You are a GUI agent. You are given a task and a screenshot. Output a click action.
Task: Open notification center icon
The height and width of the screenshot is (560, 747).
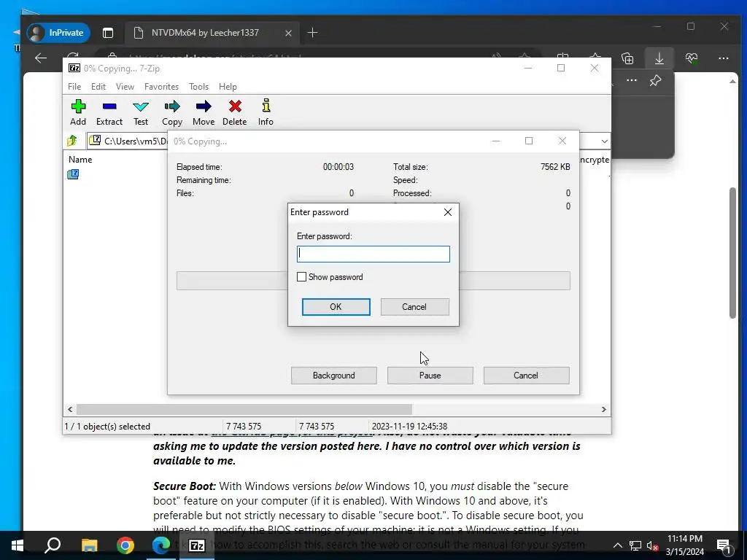[724, 545]
